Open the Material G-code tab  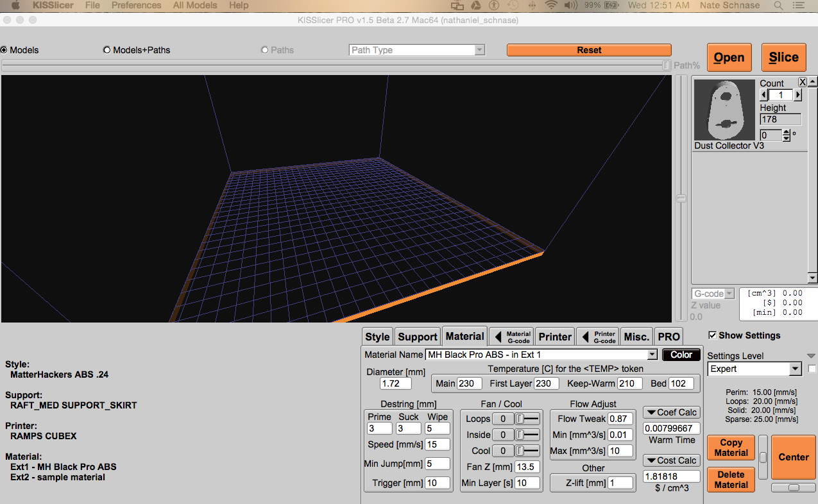(512, 337)
